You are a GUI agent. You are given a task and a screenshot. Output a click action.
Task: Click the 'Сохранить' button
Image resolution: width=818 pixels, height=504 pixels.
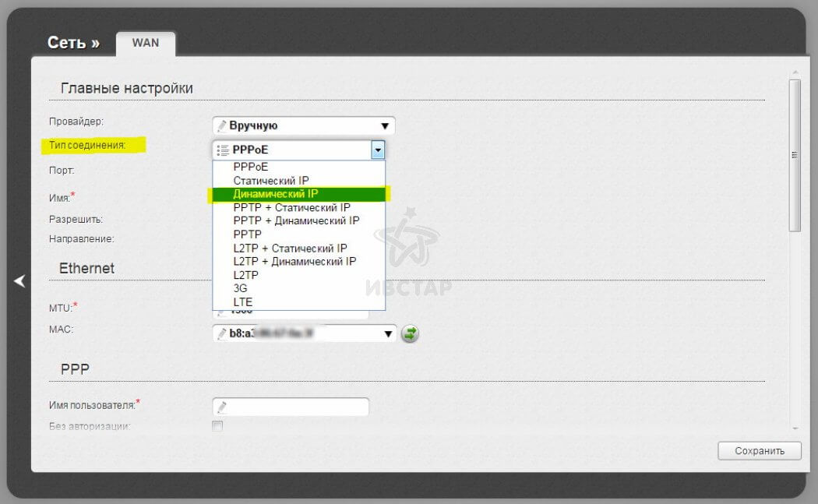[759, 451]
